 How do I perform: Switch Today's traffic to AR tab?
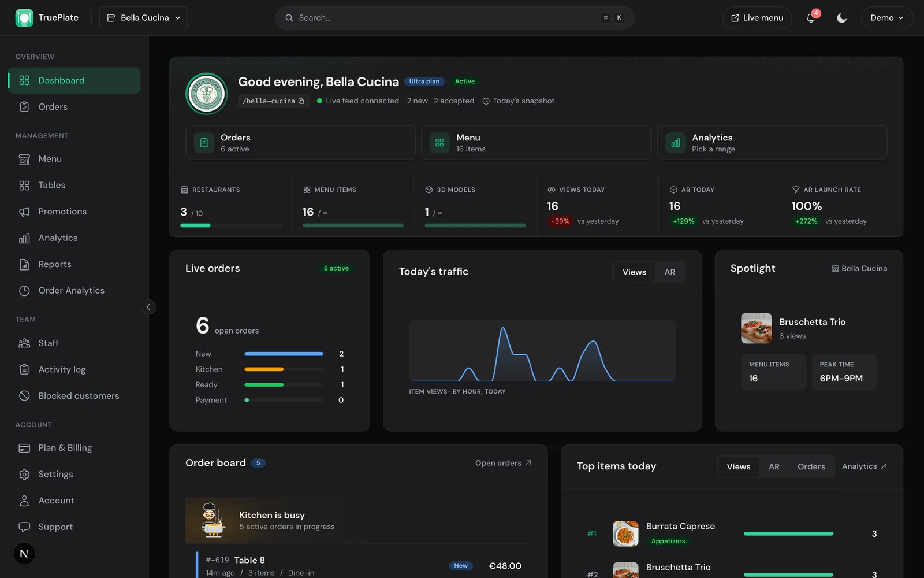coord(670,272)
